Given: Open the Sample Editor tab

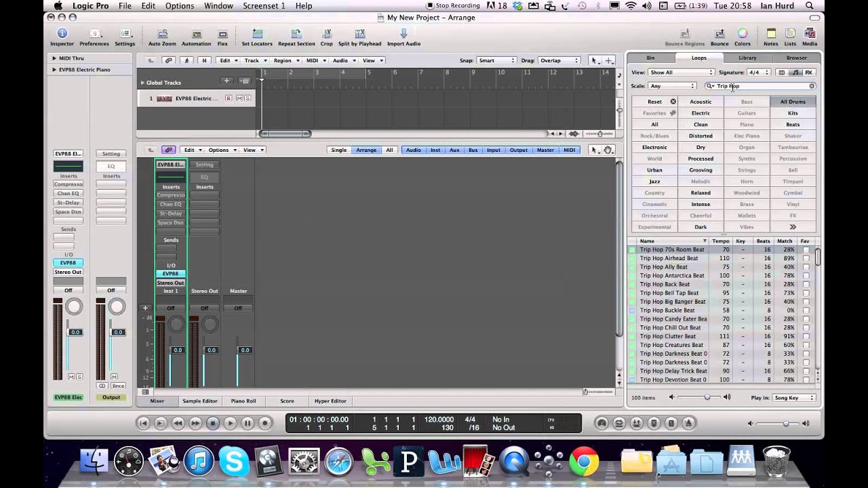Looking at the screenshot, I should [200, 401].
